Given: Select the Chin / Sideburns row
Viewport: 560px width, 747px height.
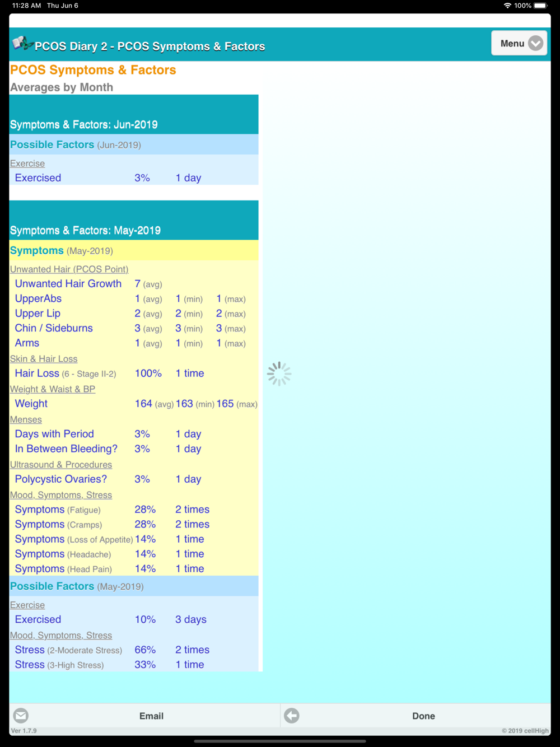Looking at the screenshot, I should [134, 328].
